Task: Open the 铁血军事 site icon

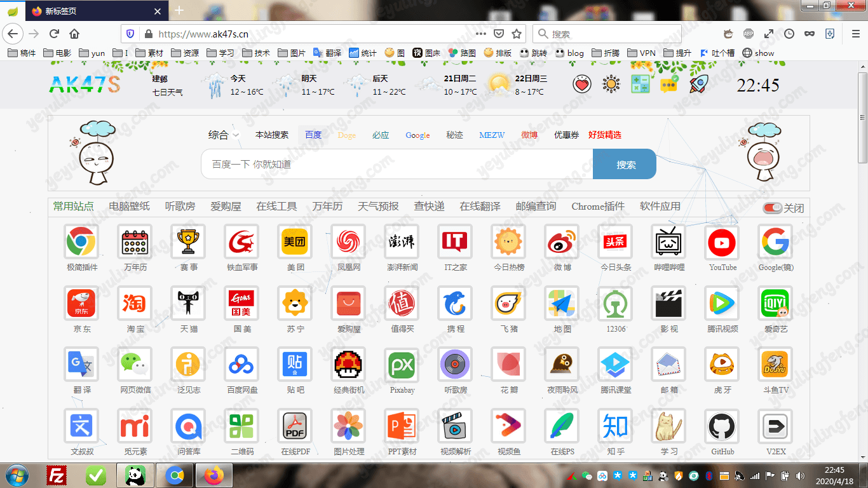Action: [x=241, y=242]
